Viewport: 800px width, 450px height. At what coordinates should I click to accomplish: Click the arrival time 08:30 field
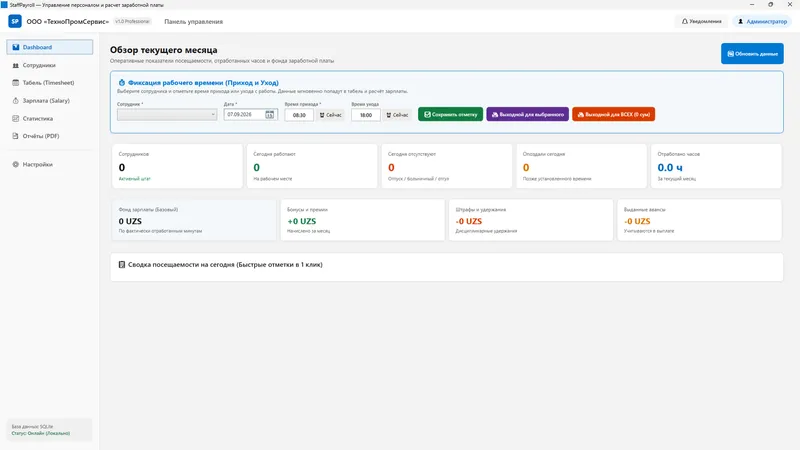pyautogui.click(x=299, y=115)
